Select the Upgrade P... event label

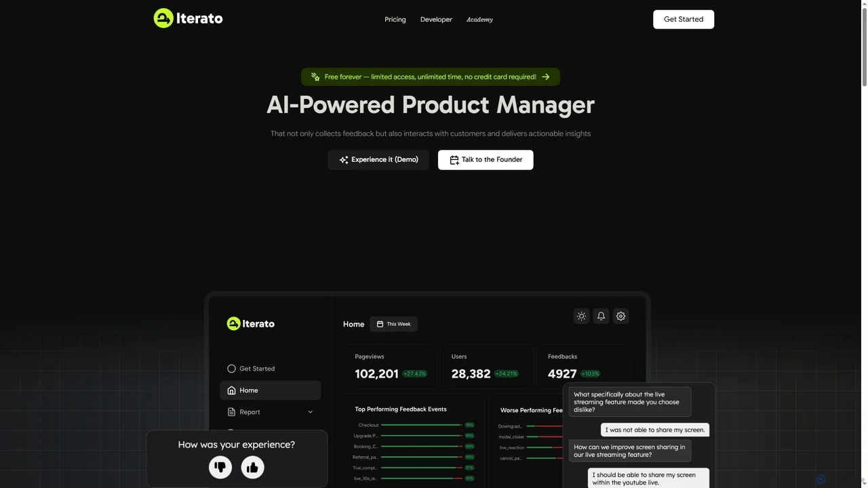click(366, 436)
